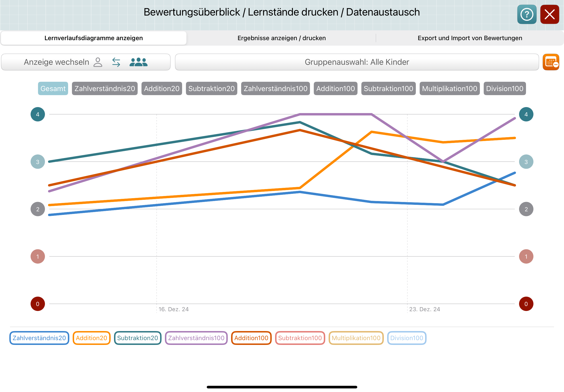Open Export und Import von Bewertungen tab

tap(469, 38)
